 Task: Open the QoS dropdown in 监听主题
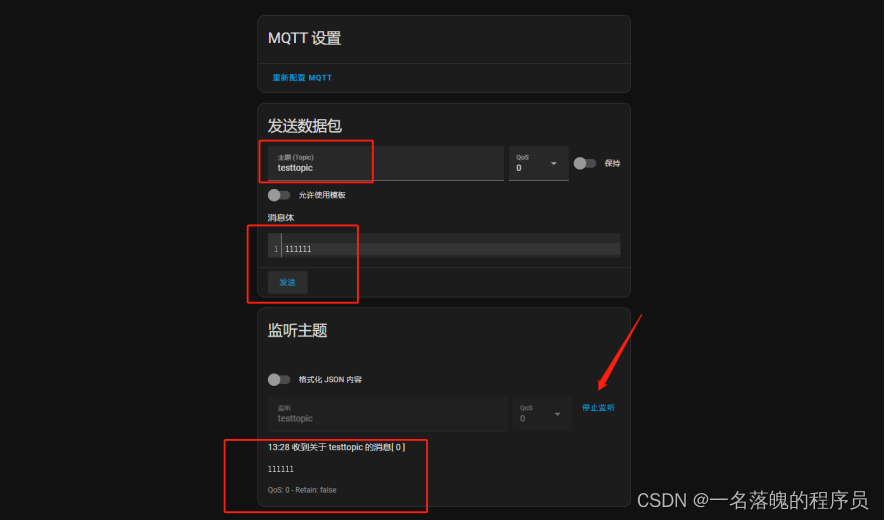[x=542, y=414]
